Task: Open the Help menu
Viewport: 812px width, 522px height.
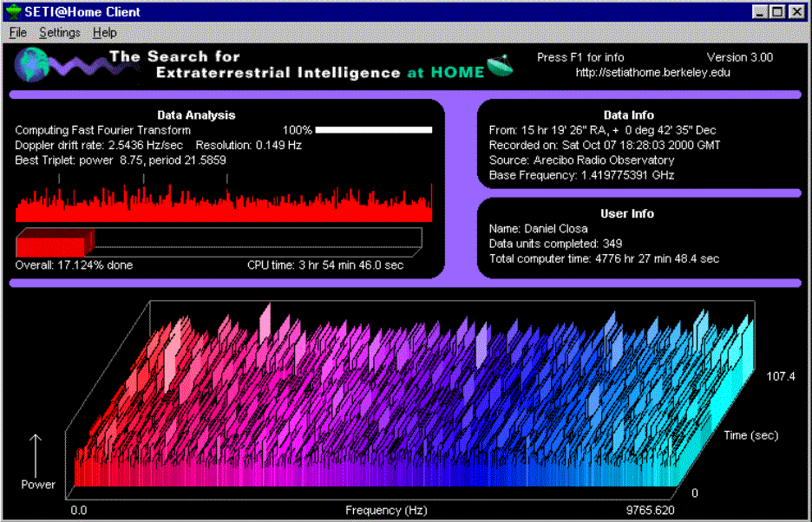Action: (105, 33)
